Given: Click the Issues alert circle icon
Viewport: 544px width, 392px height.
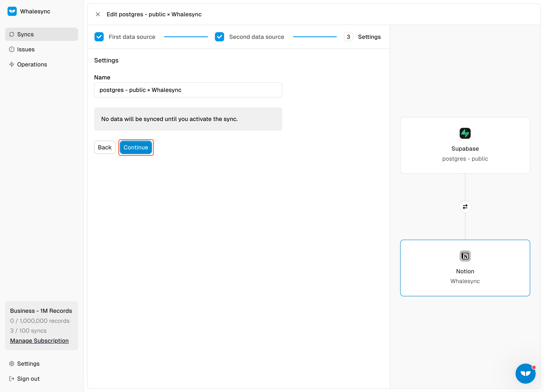Looking at the screenshot, I should [x=12, y=49].
